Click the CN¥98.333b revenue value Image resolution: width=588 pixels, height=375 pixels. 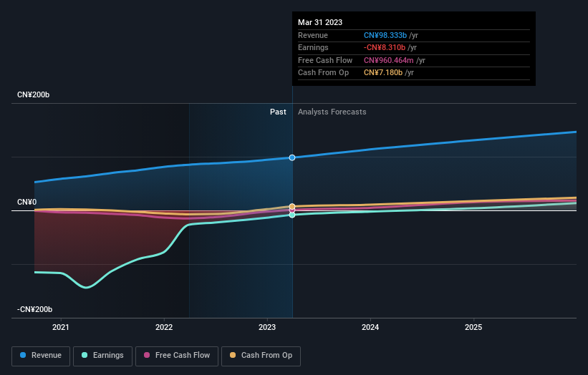click(385, 35)
